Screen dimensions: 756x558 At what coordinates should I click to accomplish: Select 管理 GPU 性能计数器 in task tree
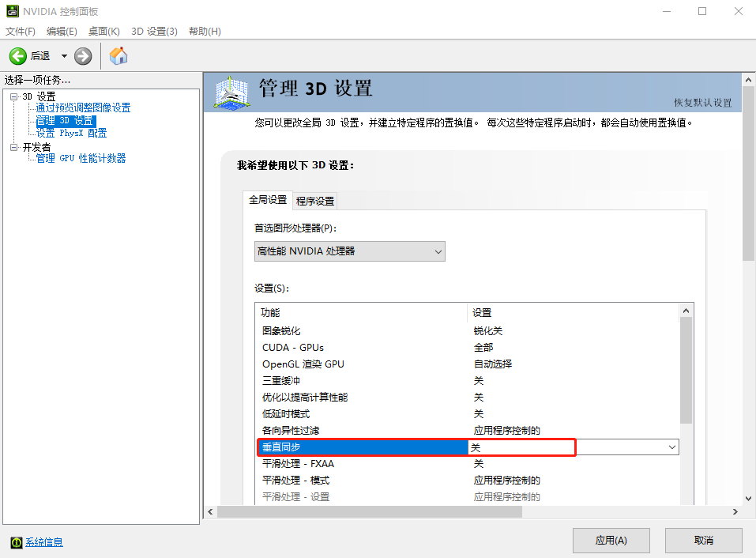click(81, 158)
